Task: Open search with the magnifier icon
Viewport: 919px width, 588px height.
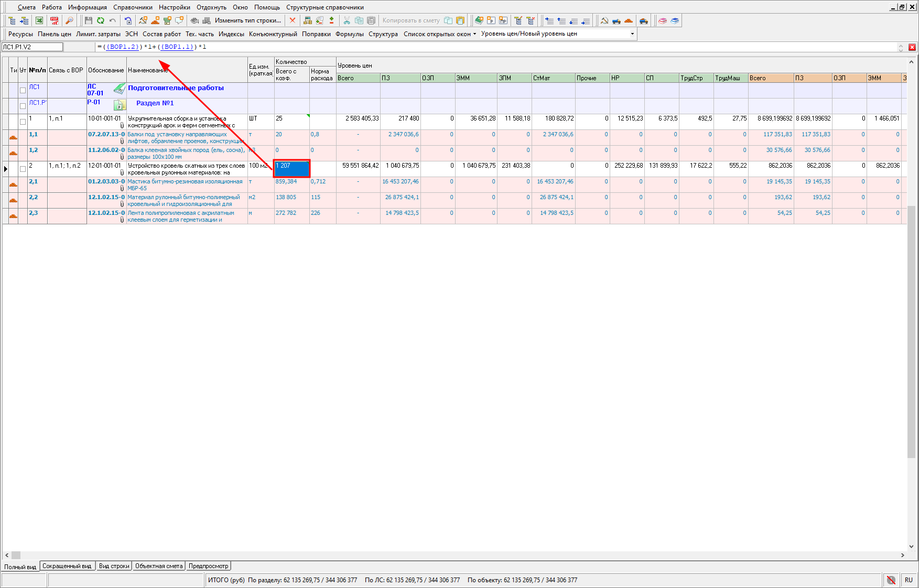Action: pos(69,20)
